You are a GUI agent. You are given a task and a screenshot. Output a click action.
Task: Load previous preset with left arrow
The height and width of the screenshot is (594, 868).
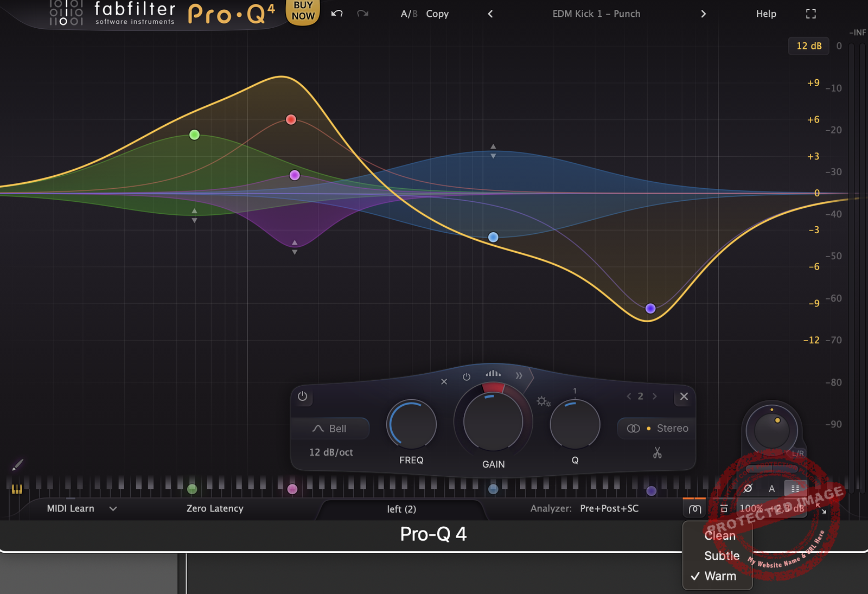click(490, 14)
